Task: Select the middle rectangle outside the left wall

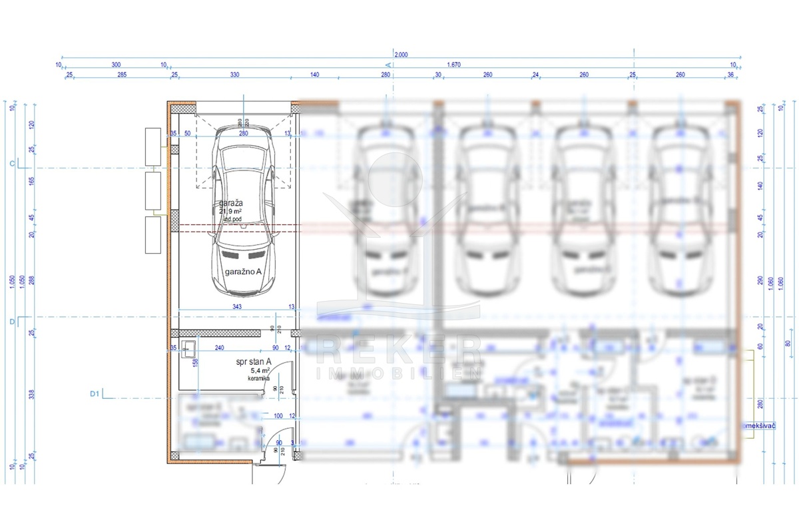Action: (x=153, y=191)
